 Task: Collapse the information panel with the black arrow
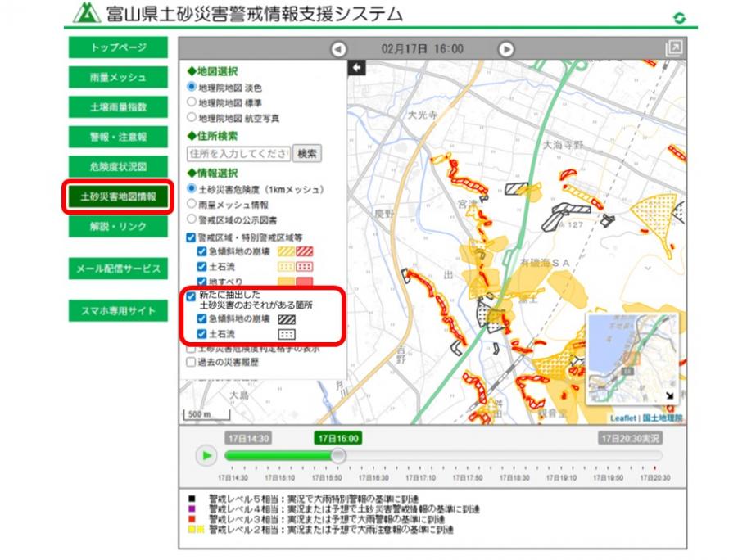coord(355,65)
